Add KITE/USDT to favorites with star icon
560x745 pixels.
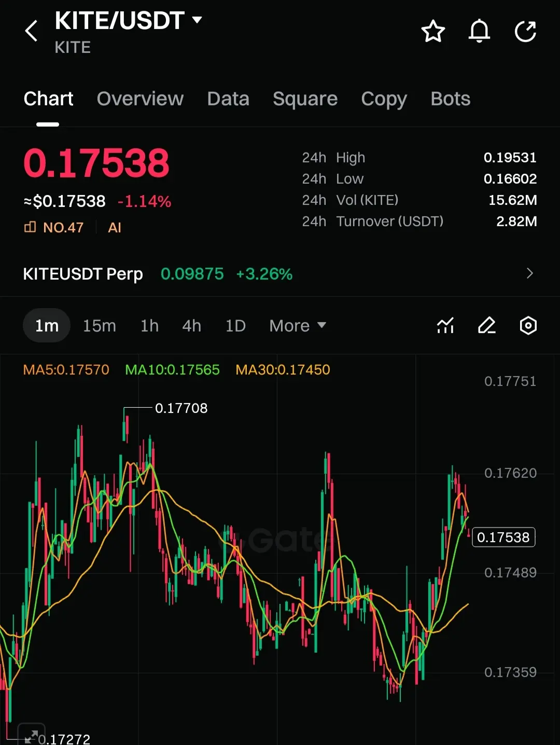pyautogui.click(x=433, y=31)
